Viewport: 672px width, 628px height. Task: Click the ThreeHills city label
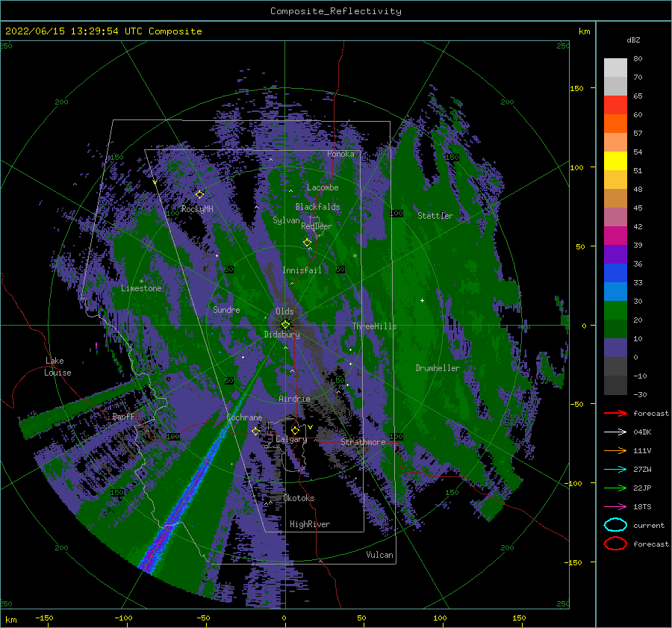pos(375,326)
